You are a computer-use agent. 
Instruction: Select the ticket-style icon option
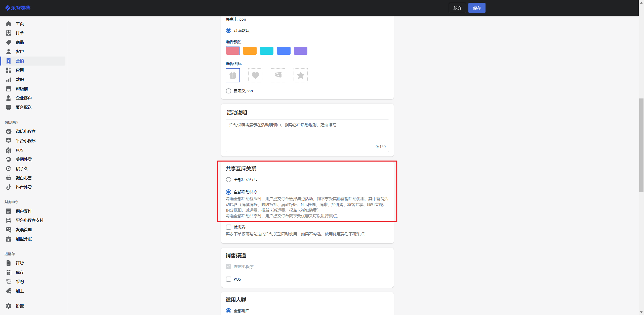coord(278,75)
